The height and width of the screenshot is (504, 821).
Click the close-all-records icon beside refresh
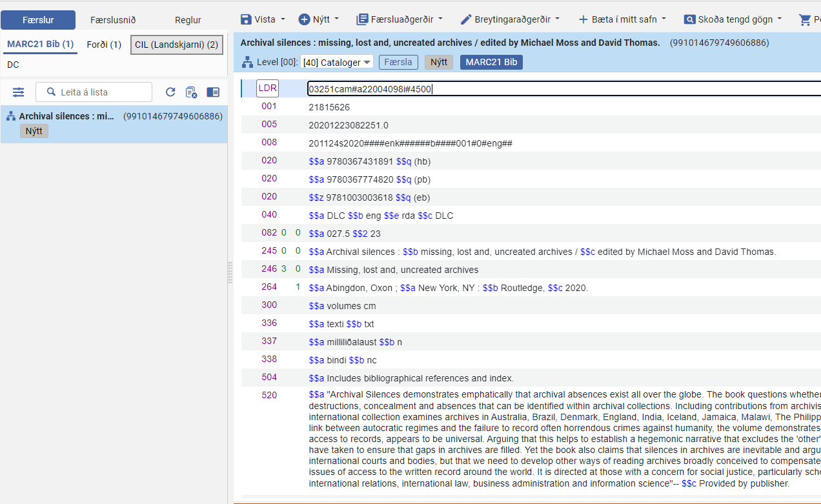(191, 92)
